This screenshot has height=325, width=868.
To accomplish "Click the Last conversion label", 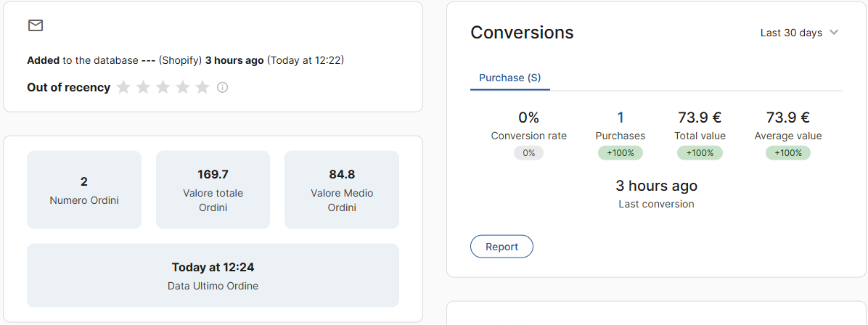I will pyautogui.click(x=657, y=204).
